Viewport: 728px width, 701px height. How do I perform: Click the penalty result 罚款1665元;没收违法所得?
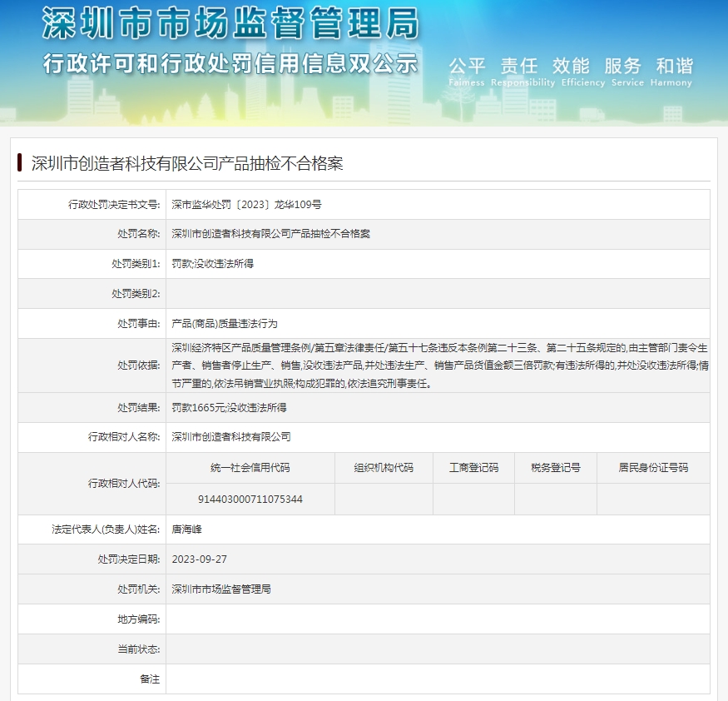tap(229, 407)
